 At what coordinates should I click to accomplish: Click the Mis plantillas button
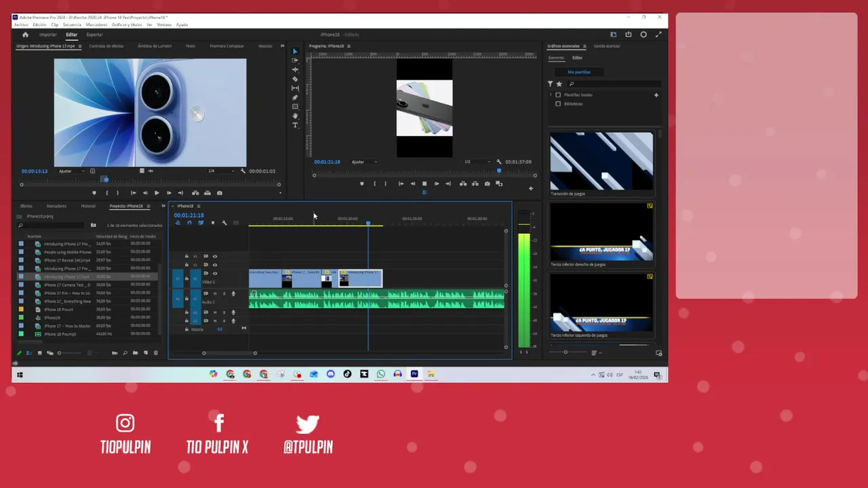point(579,72)
